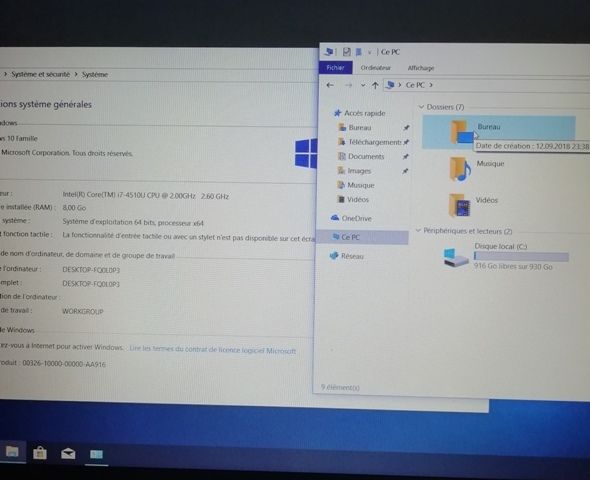The width and height of the screenshot is (590, 480).
Task: Click the new folder quick access icon
Action: click(359, 52)
